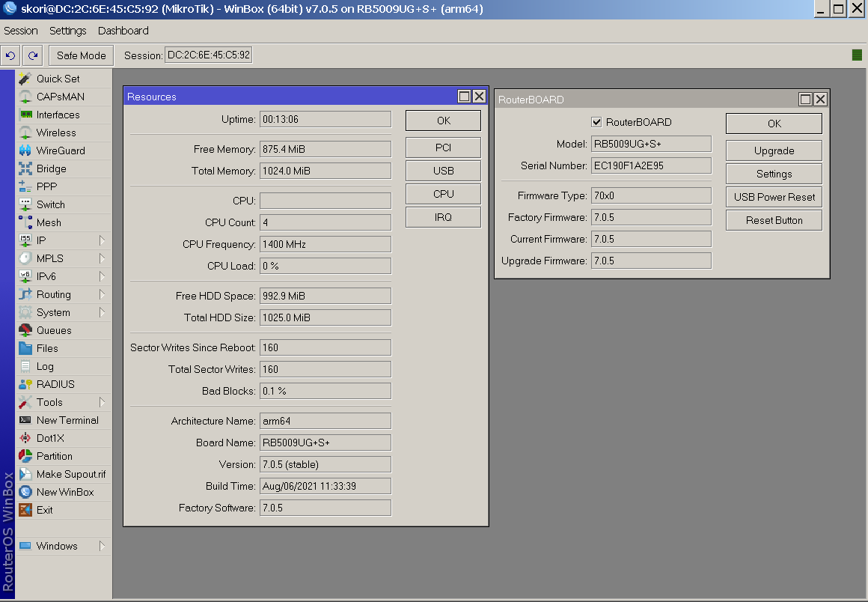Click the Session address field
The height and width of the screenshot is (602, 868).
point(209,55)
